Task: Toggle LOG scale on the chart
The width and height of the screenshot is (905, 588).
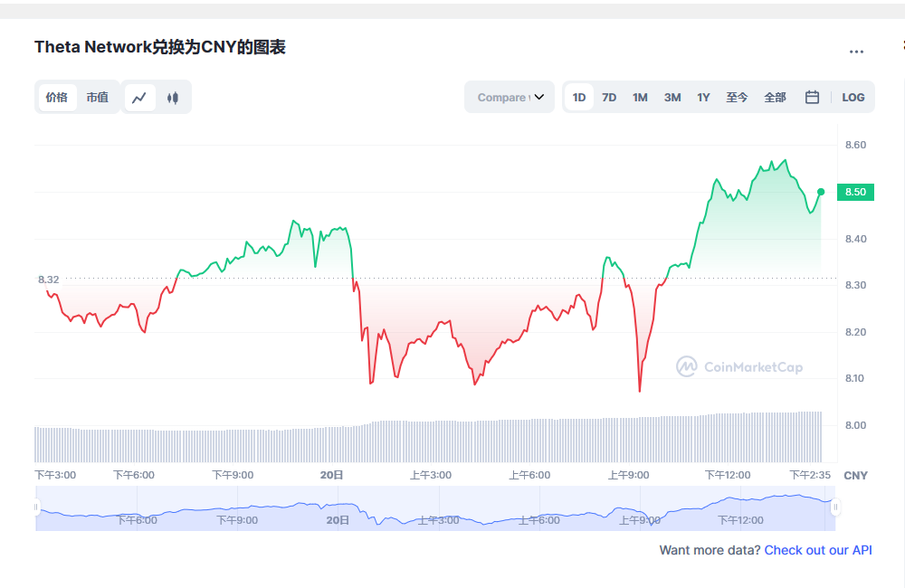Action: click(x=853, y=98)
